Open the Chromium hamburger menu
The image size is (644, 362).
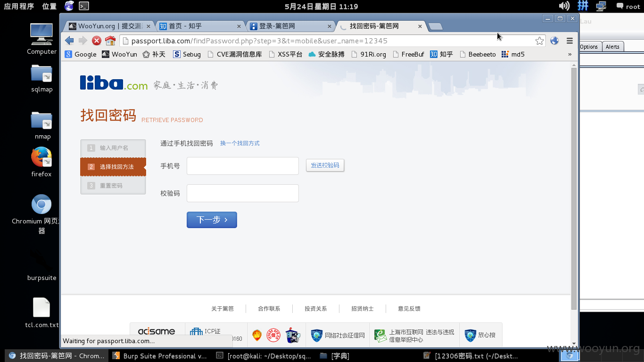[x=570, y=41]
